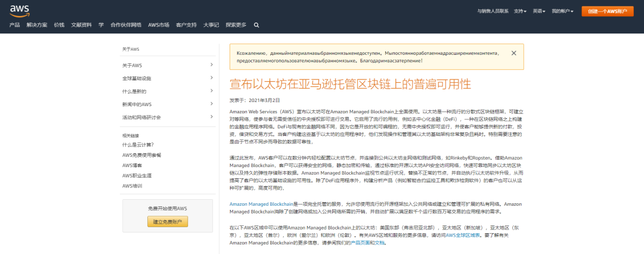Open the 解决方案 menu
Screen dimensions: 644x254
pos(37,25)
